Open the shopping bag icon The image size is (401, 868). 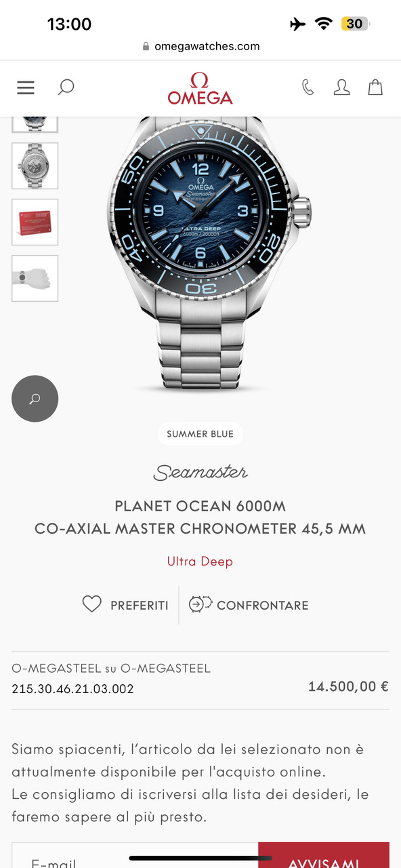coord(375,87)
